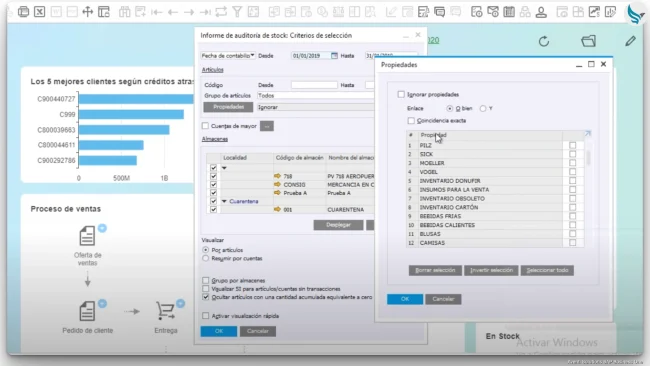Click the binoculars Find icon
The image size is (650, 366).
tap(124, 12)
